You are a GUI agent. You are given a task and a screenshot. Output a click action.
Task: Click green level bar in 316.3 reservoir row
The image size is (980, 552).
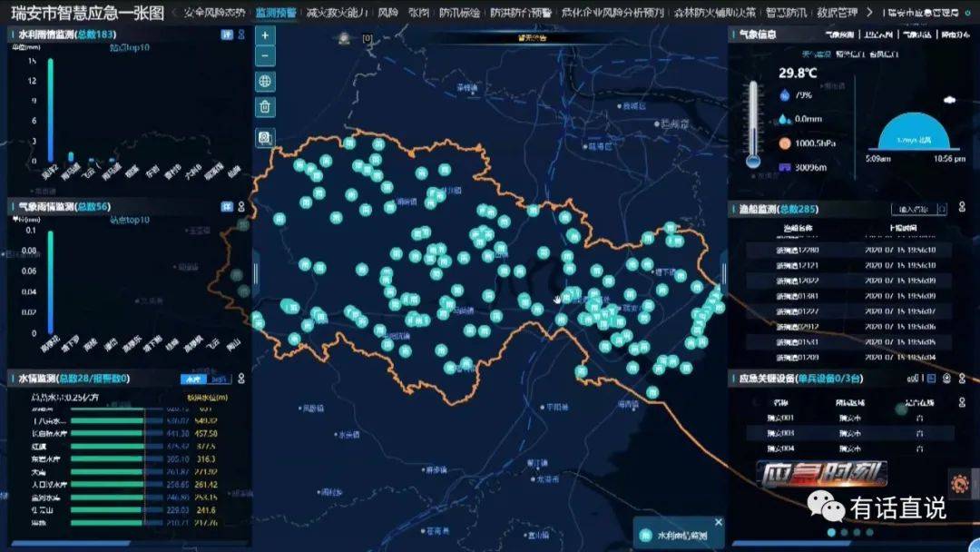107,458
